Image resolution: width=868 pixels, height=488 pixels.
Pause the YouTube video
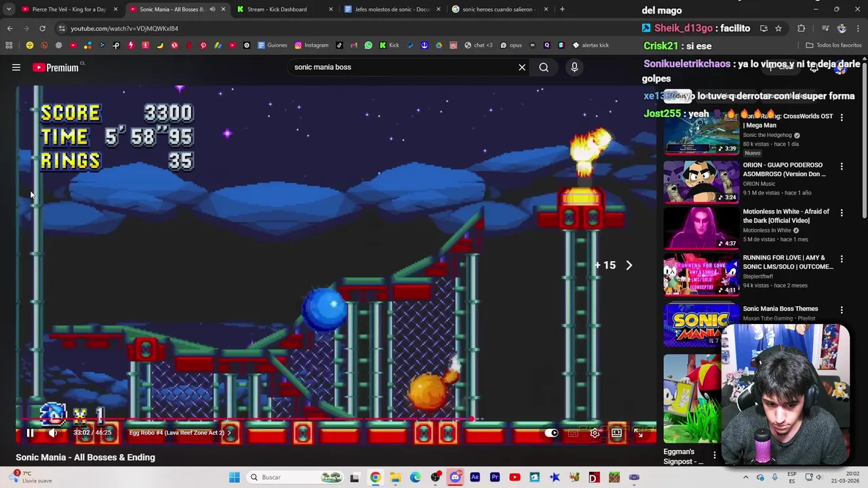30,432
